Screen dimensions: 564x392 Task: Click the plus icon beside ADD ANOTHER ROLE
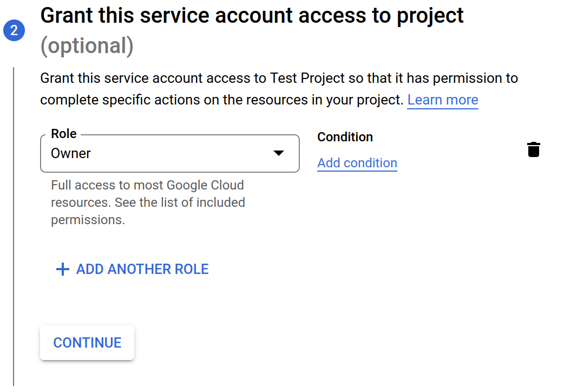pyautogui.click(x=63, y=269)
